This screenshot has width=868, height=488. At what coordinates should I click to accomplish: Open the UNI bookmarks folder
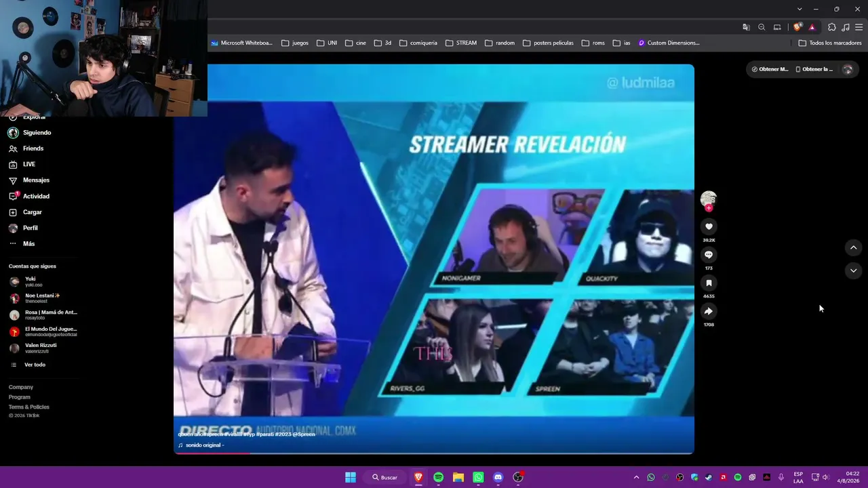click(327, 43)
